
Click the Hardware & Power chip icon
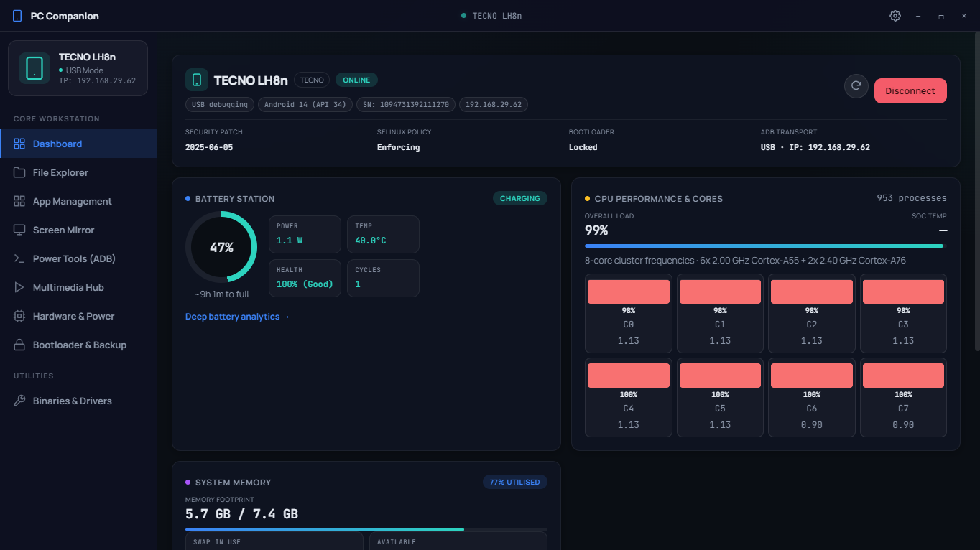click(19, 316)
